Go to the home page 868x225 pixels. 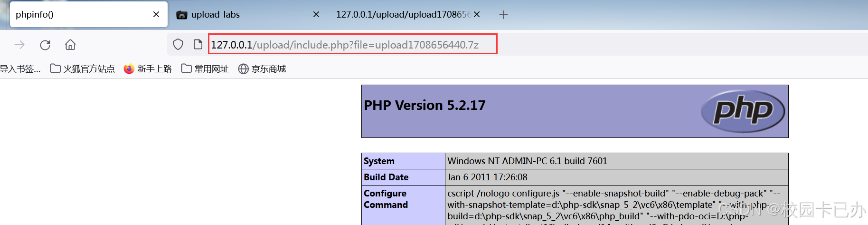[x=70, y=45]
